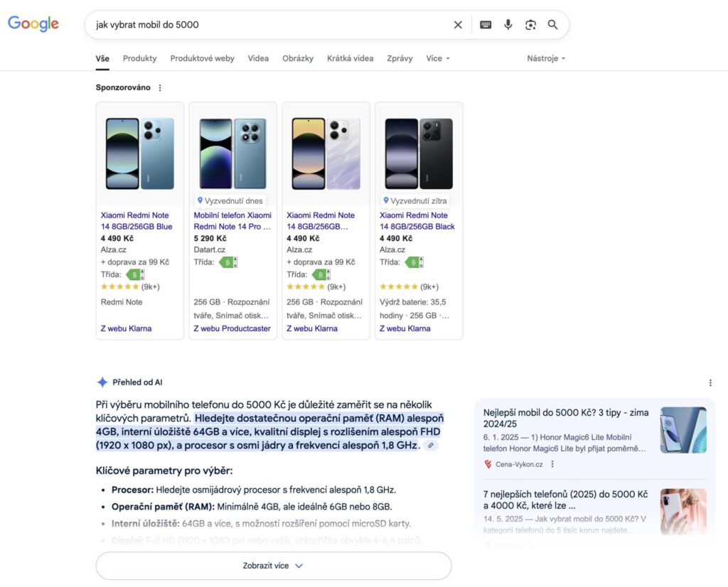Click the star rating of the Blue Redmi Note
The image size is (728, 587).
pyautogui.click(x=119, y=287)
